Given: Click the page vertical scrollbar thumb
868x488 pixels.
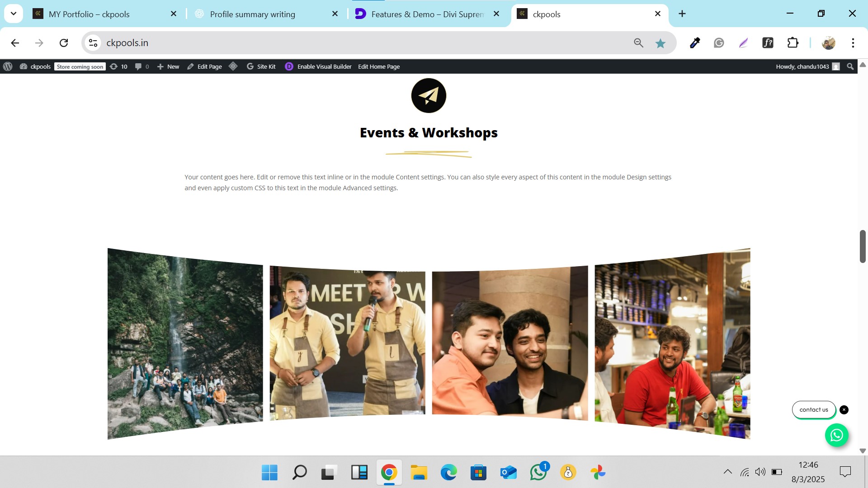Looking at the screenshot, I should tap(862, 246).
